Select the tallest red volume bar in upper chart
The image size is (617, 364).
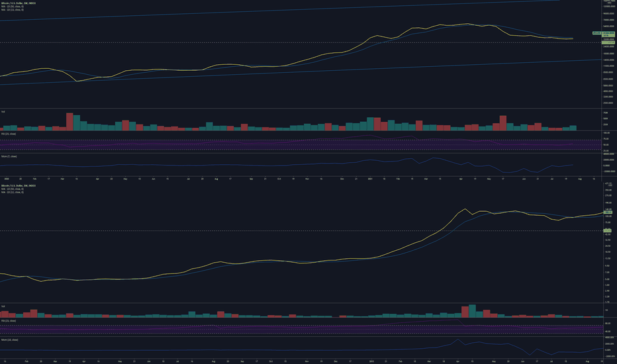70,122
